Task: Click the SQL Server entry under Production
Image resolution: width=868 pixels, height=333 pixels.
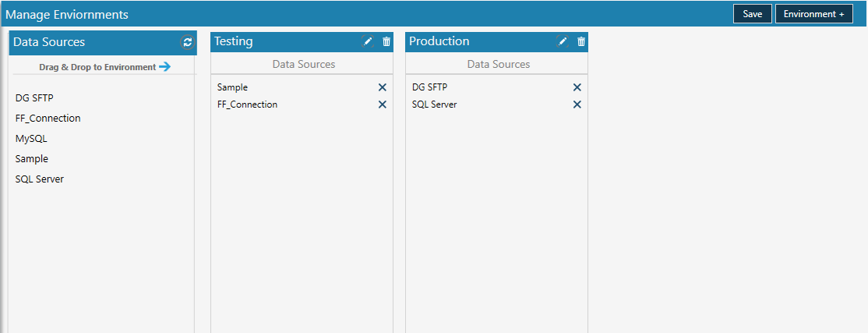Action: tap(435, 105)
